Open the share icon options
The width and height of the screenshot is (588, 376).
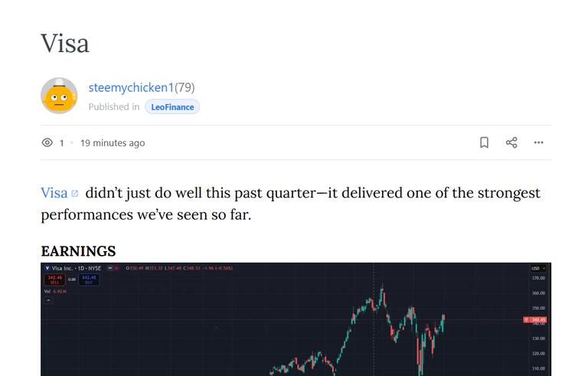coord(511,142)
